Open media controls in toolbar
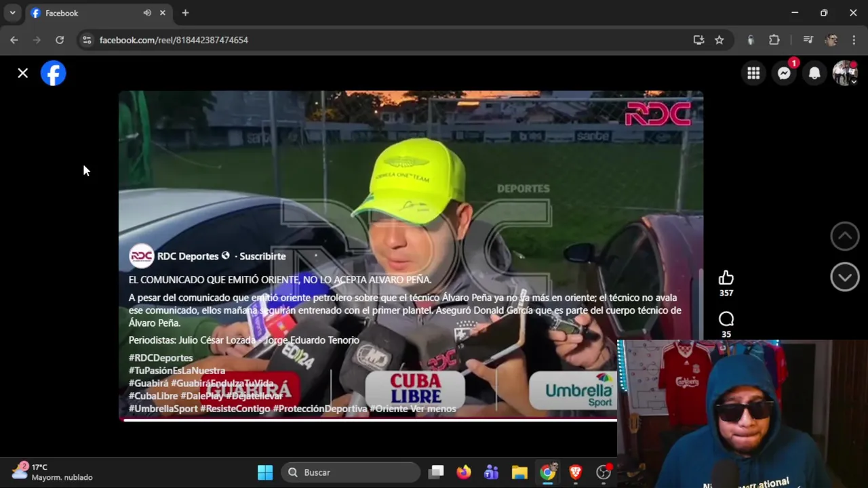This screenshot has height=488, width=868. [808, 40]
